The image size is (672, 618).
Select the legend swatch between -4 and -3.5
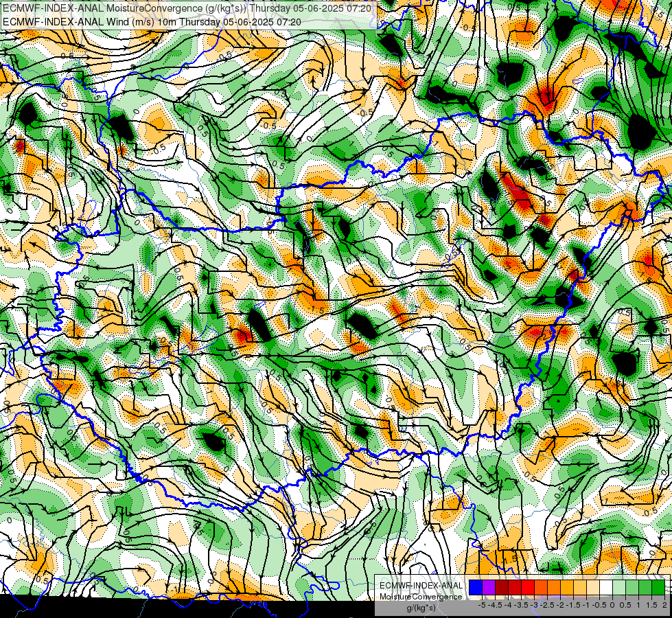tap(515, 588)
